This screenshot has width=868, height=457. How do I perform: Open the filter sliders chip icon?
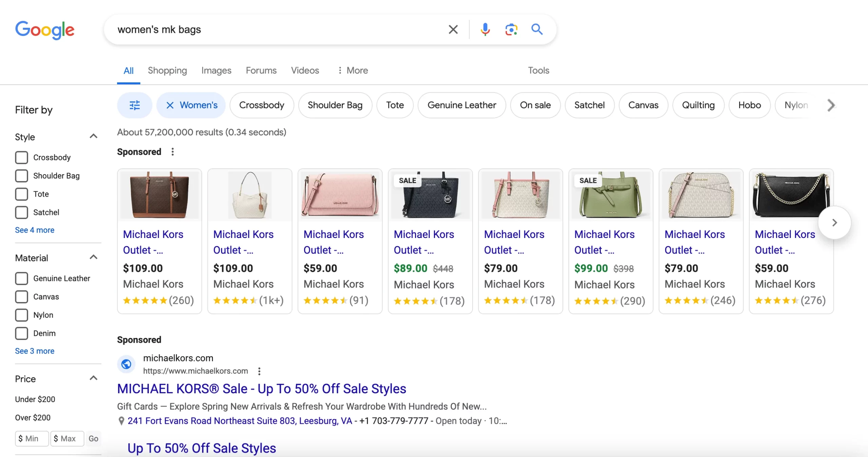(135, 105)
